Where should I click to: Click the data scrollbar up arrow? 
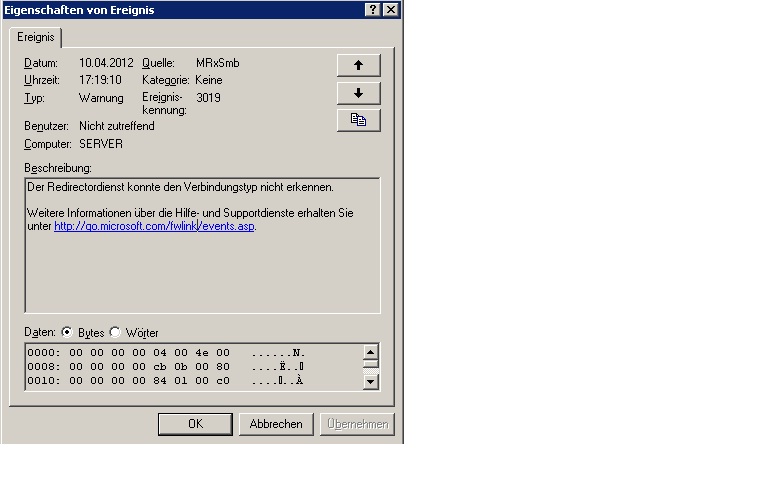pyautogui.click(x=371, y=352)
